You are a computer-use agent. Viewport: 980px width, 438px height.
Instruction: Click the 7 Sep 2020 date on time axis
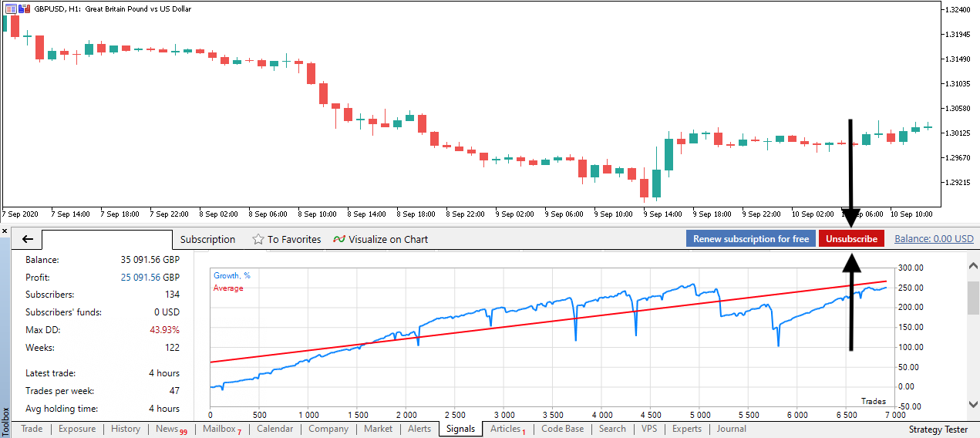pos(20,214)
